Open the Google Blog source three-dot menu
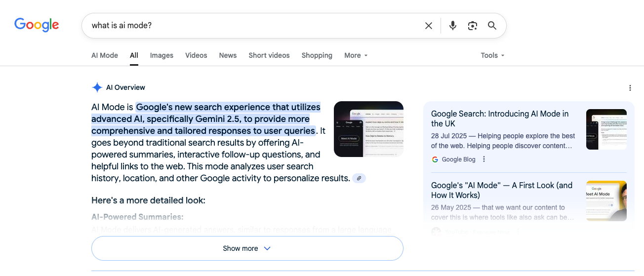This screenshot has height=276, width=644. (x=484, y=159)
